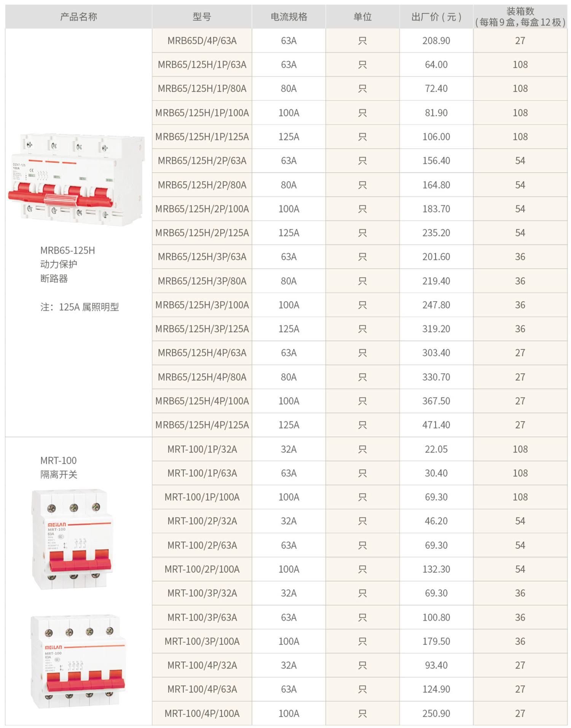
Task: Click model cell MRB65/125H/4P/63A
Action: [x=202, y=353]
